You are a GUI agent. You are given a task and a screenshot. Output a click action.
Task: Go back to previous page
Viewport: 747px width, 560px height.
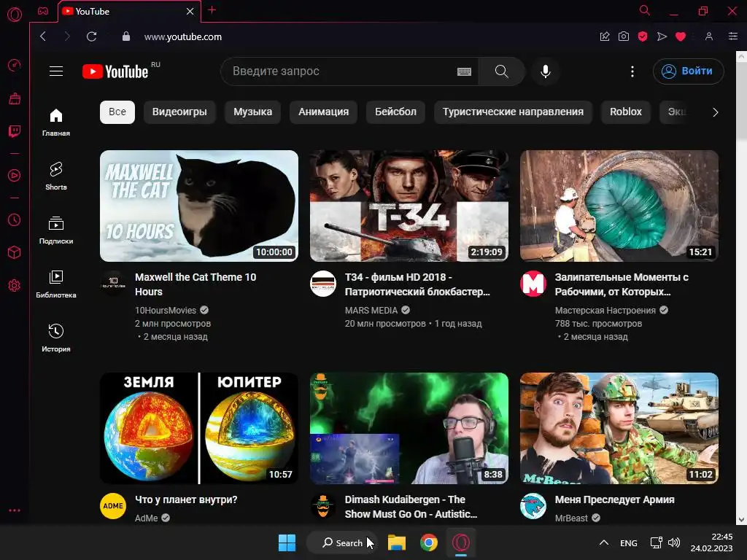[x=43, y=36]
